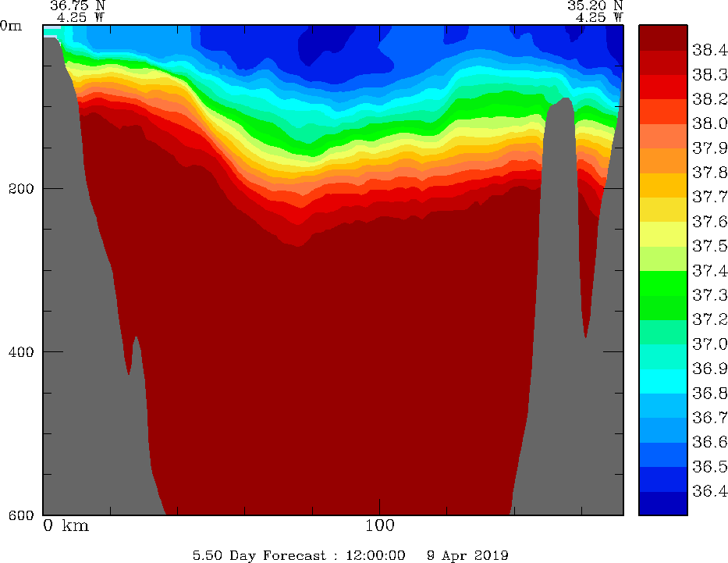This screenshot has width=728, height=563.
Task: Click the 36.9 colorbar label
Action: pos(710,369)
